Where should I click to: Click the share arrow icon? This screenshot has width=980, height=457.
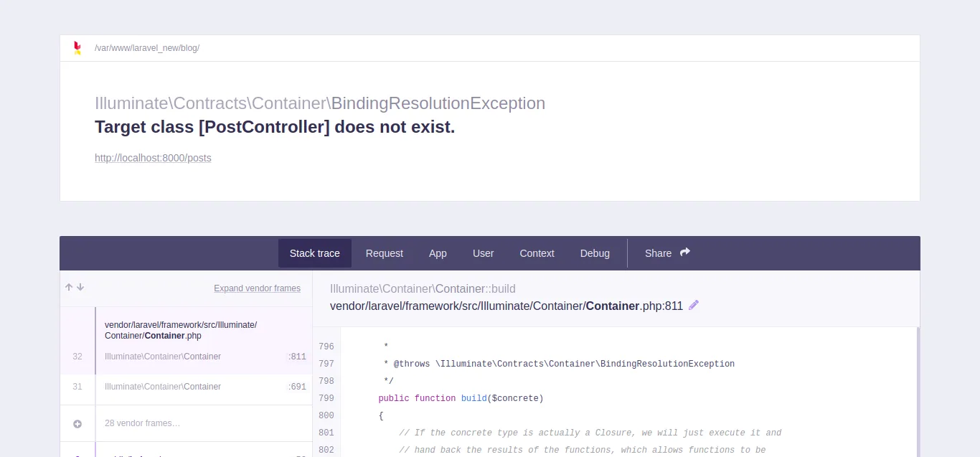(x=685, y=253)
